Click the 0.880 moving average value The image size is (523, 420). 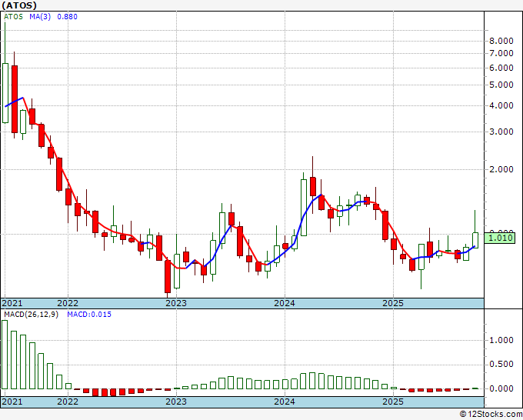[x=68, y=17]
